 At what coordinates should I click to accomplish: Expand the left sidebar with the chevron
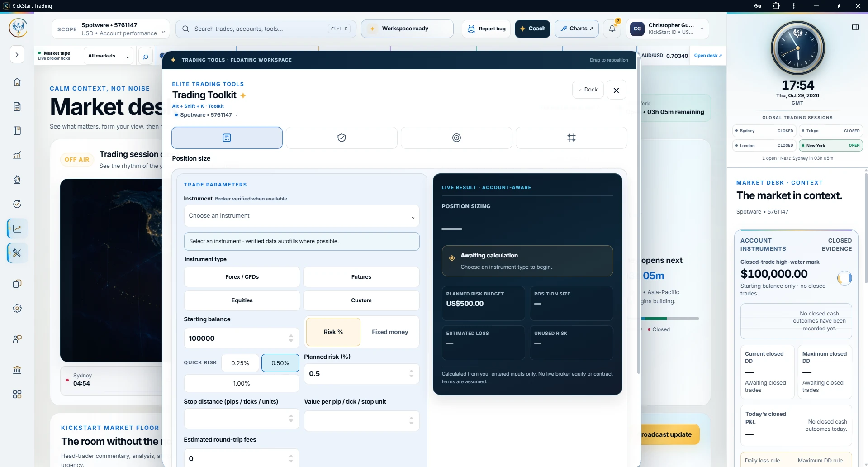[x=17, y=55]
